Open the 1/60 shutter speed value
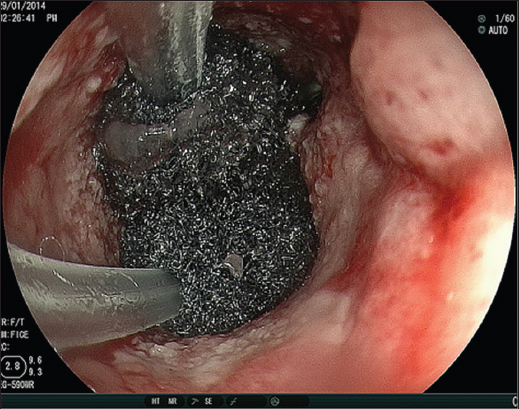 tap(505, 18)
